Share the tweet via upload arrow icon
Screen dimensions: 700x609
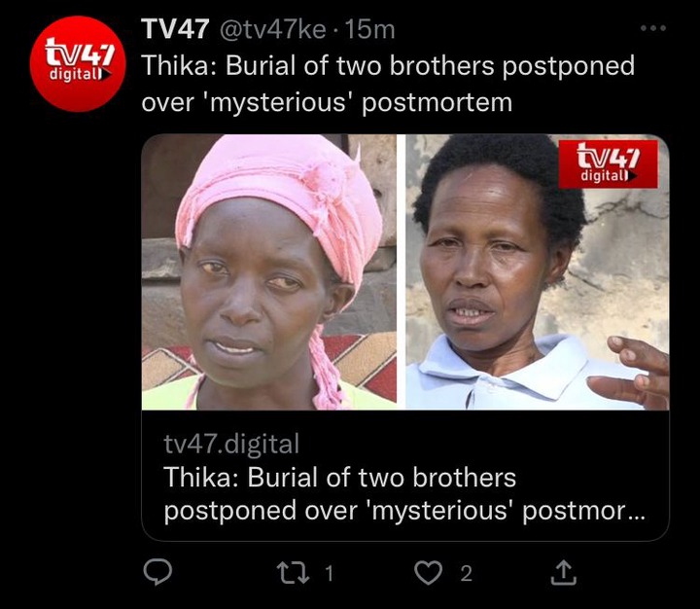point(563,572)
